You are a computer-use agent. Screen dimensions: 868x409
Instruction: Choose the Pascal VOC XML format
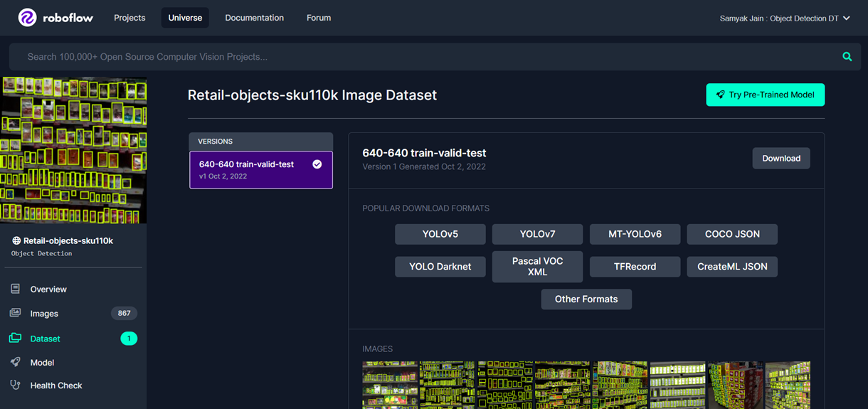pyautogui.click(x=537, y=267)
